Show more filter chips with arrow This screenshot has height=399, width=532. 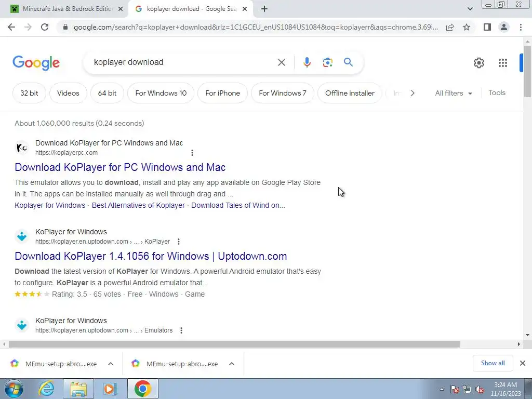tap(412, 93)
